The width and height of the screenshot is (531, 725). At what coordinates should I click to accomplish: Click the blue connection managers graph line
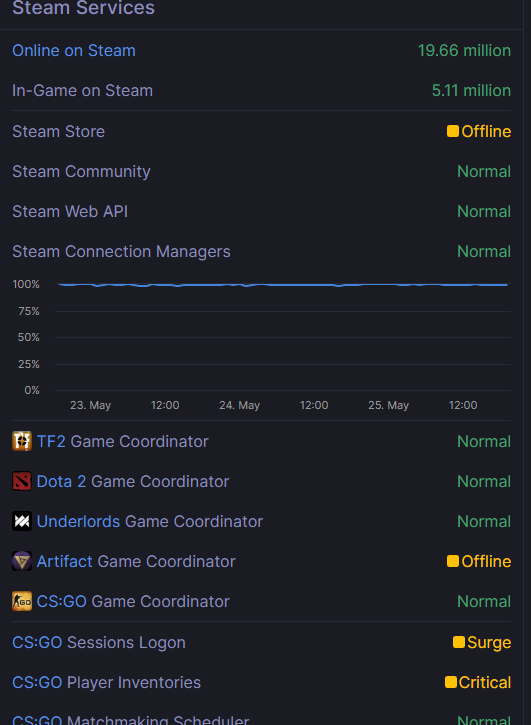(283, 285)
